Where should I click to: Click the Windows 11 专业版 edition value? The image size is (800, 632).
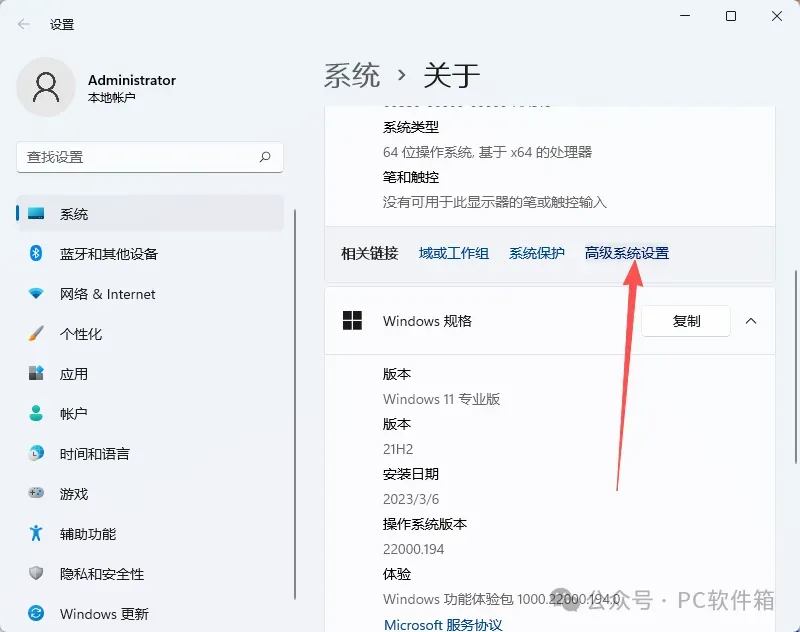[x=441, y=399]
